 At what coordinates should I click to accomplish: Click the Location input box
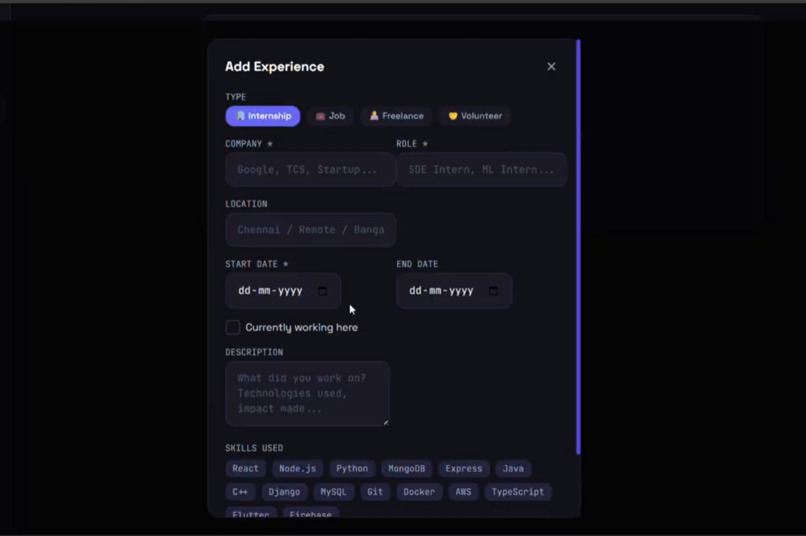310,230
